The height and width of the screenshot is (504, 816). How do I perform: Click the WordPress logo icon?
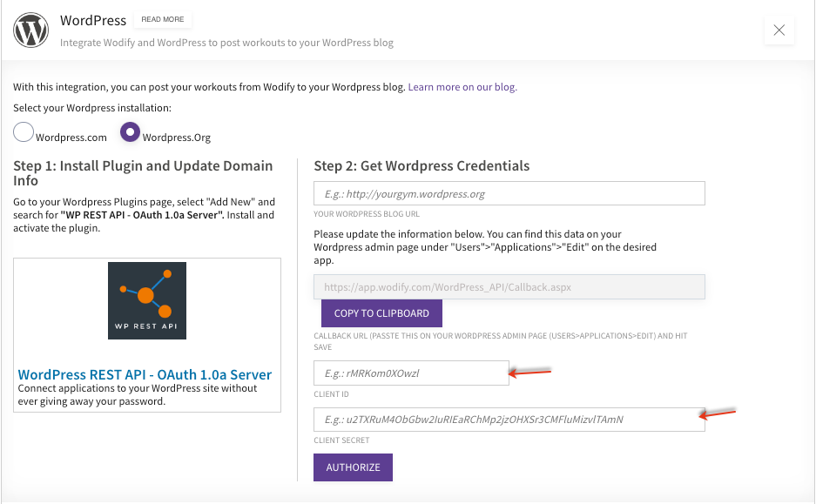(30, 30)
